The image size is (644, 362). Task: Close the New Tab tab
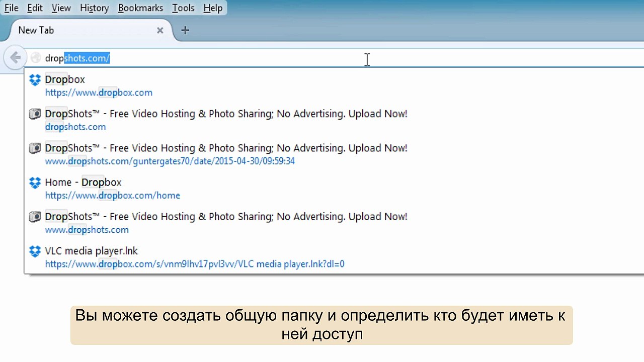[160, 30]
